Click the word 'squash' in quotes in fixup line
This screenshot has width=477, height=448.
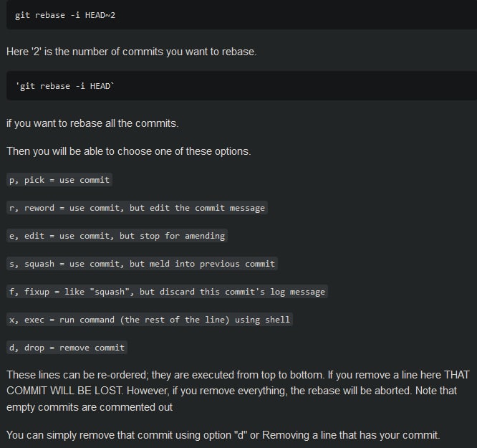point(110,292)
